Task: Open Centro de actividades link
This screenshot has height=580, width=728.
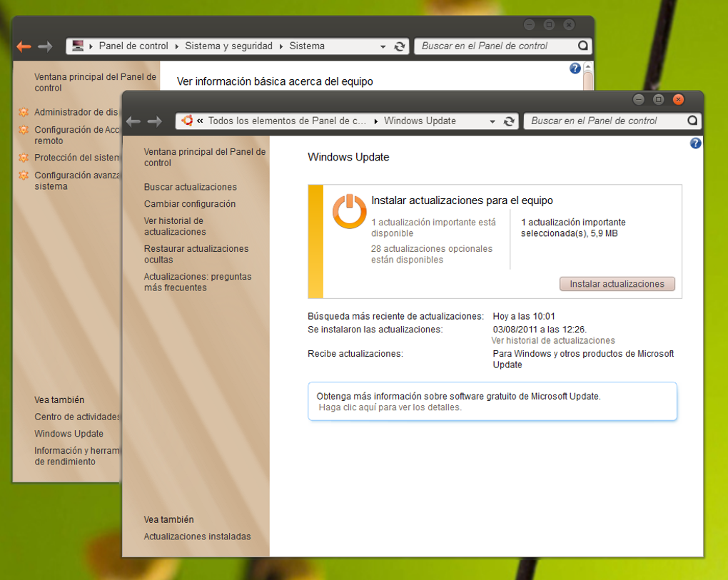Action: (x=77, y=417)
